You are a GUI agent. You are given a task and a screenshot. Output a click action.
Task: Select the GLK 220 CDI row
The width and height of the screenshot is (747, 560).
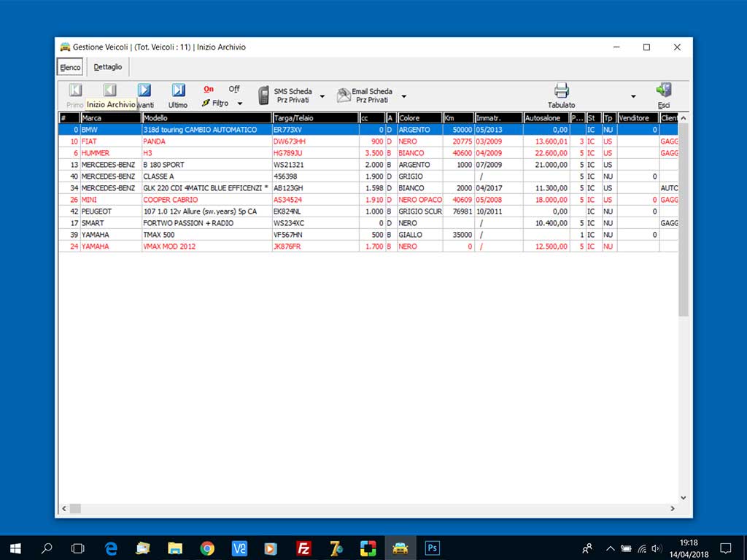tap(368, 188)
